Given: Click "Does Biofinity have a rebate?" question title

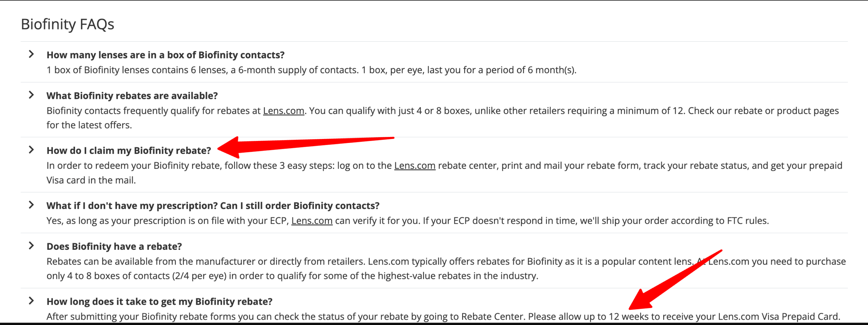Looking at the screenshot, I should click(x=114, y=247).
